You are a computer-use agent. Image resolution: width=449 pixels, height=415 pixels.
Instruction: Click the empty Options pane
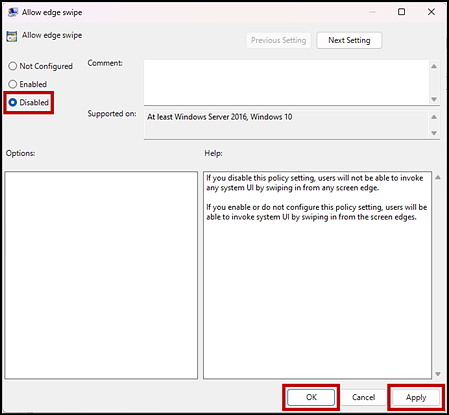(x=101, y=275)
